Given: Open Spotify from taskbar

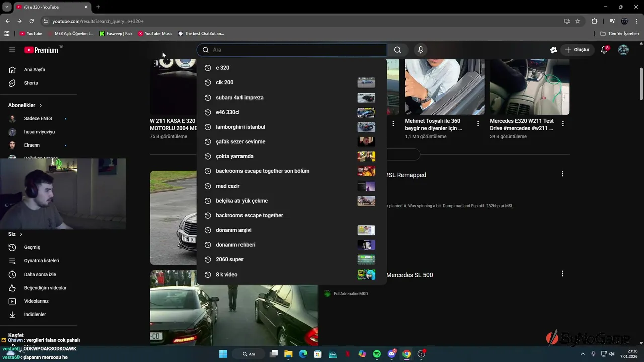Looking at the screenshot, I should pos(377,354).
